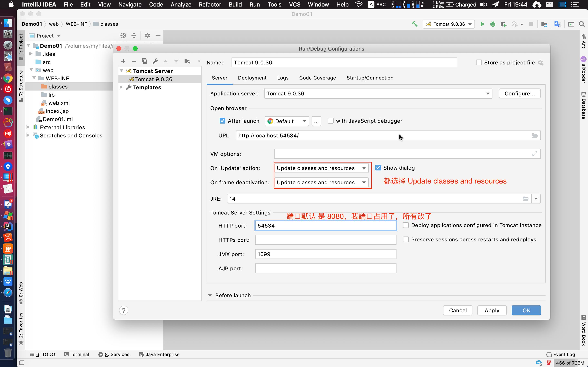
Task: Click OK to apply configuration changes
Action: click(x=526, y=310)
